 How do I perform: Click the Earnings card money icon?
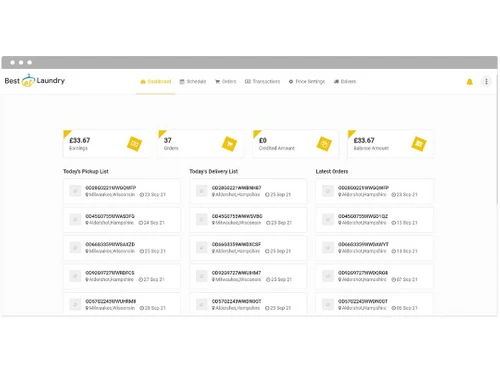[134, 144]
